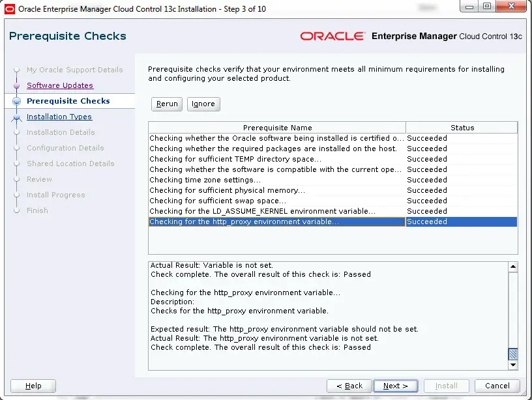
Task: Cancel the installation
Action: (497, 386)
